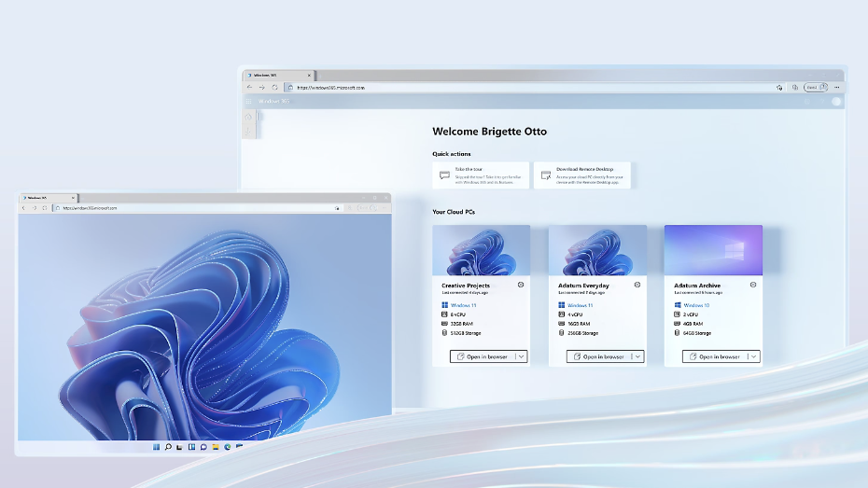868x488 pixels.
Task: Go forward in the large browser window
Action: (262, 88)
